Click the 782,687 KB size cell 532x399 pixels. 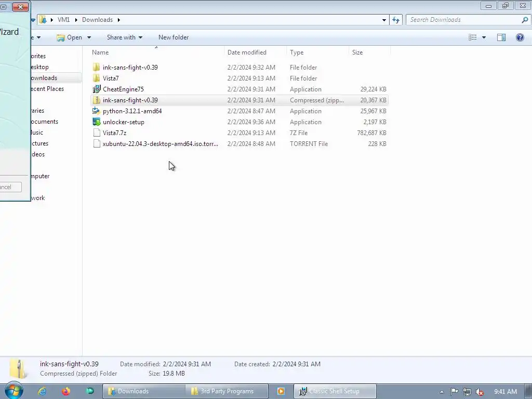[371, 132]
